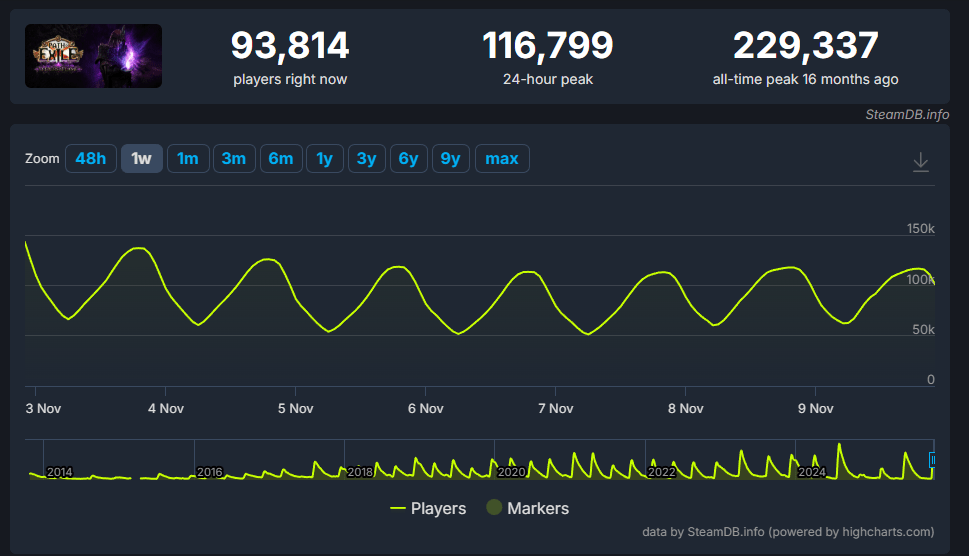Image resolution: width=969 pixels, height=556 pixels.
Task: Show the 1y time range
Action: pos(324,158)
